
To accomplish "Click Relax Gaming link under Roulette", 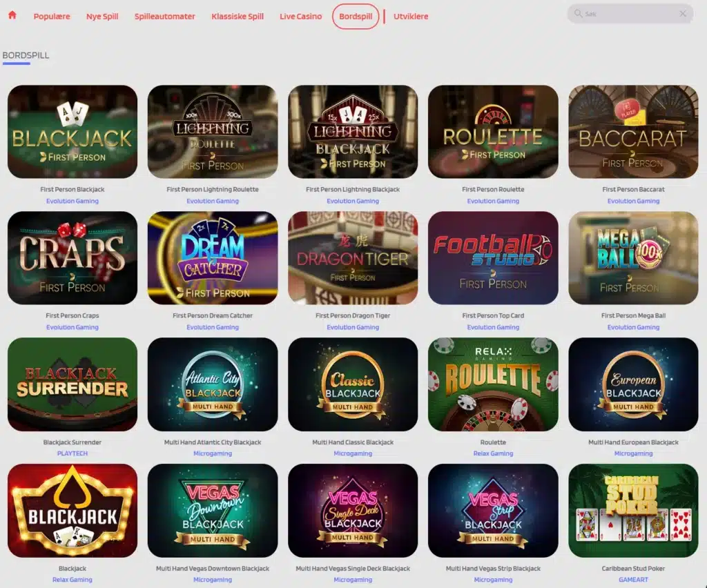I will [x=493, y=453].
